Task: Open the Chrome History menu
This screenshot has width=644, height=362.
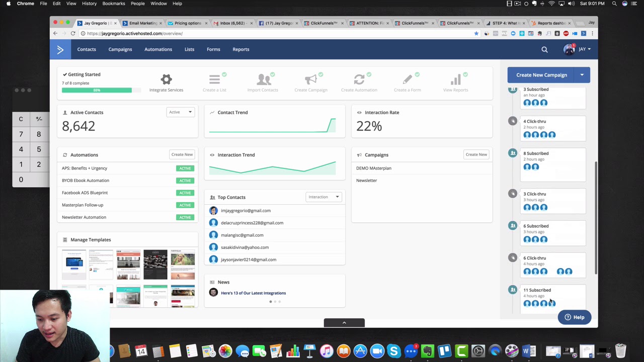Action: click(x=89, y=4)
